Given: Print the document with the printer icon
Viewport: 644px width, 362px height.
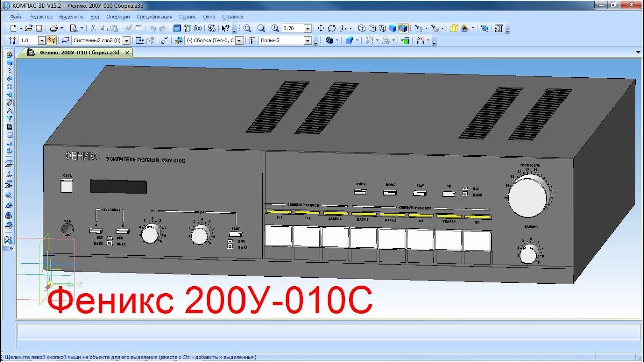Looking at the screenshot, I should pos(54,28).
